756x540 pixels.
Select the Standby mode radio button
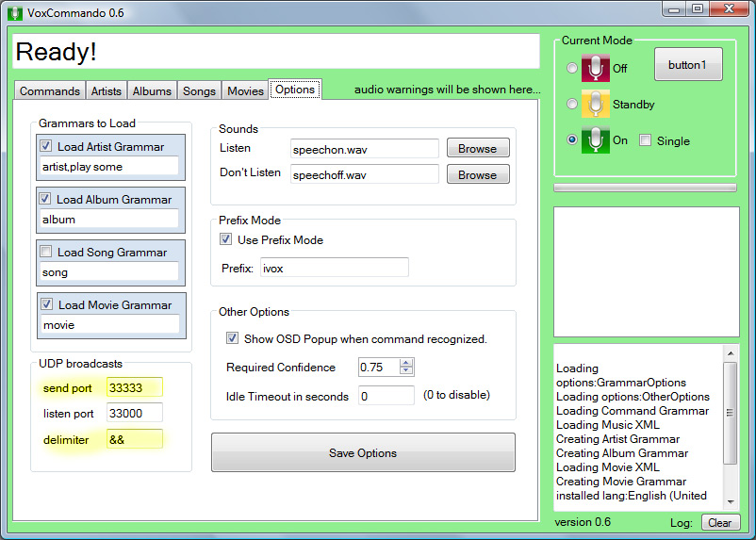pos(572,104)
